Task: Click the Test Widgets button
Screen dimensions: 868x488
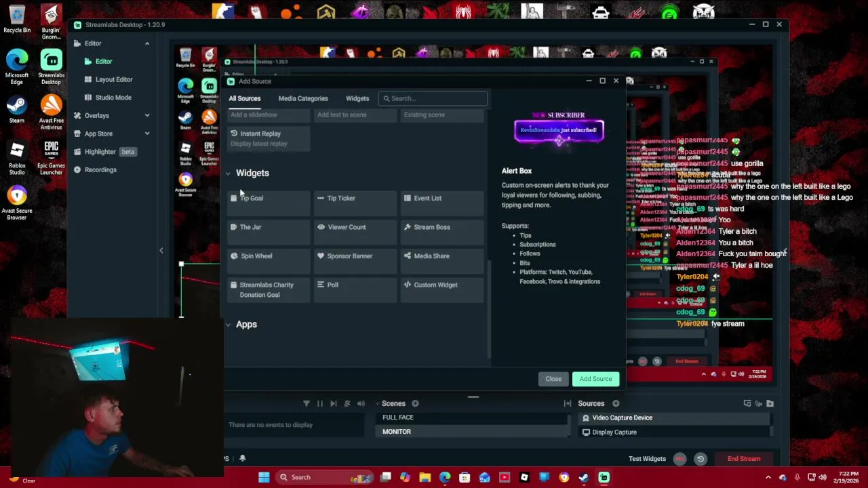Action: pyautogui.click(x=647, y=459)
